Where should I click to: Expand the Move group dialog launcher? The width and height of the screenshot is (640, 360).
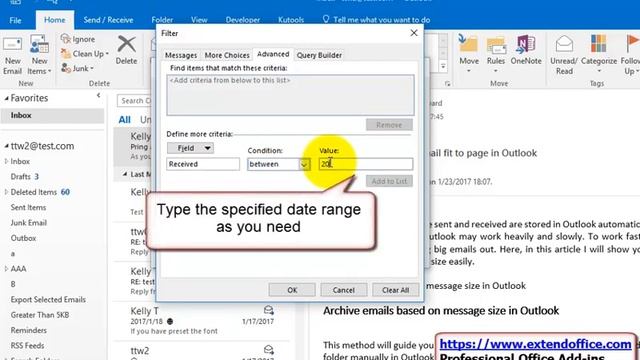tap(448, 84)
